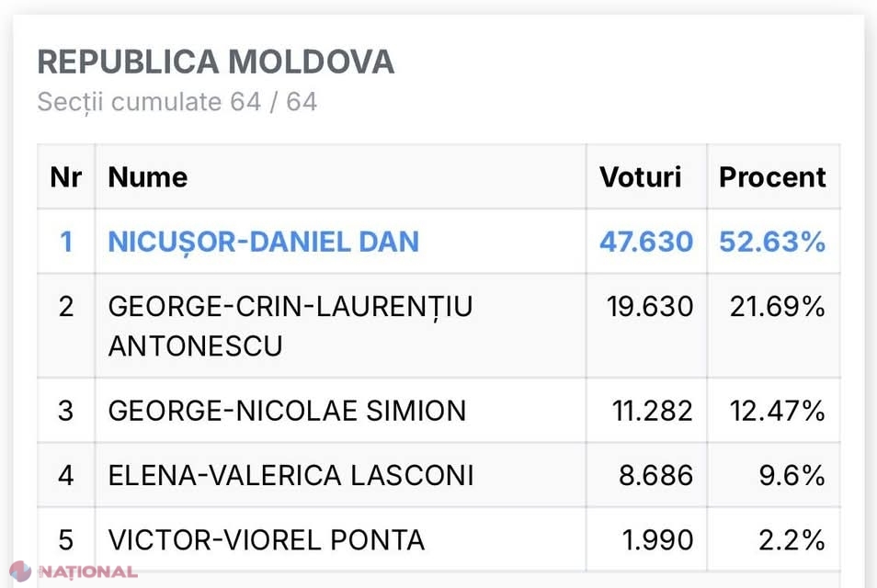877x588 pixels.
Task: Select the Procent column header
Action: click(773, 177)
